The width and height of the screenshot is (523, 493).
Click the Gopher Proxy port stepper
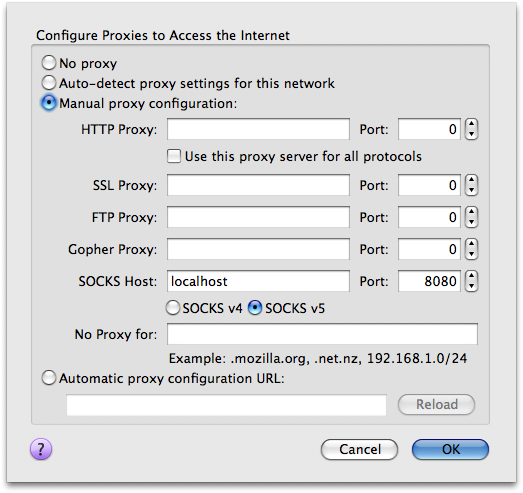471,249
